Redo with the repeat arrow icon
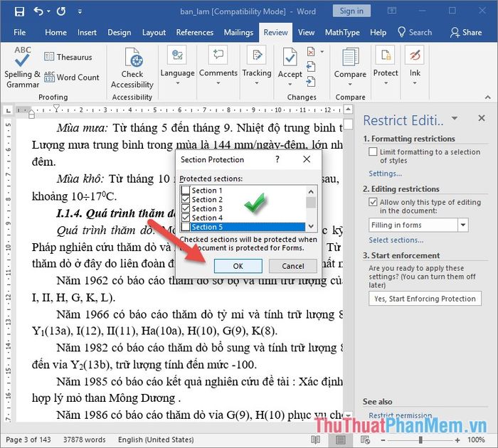 [x=61, y=12]
